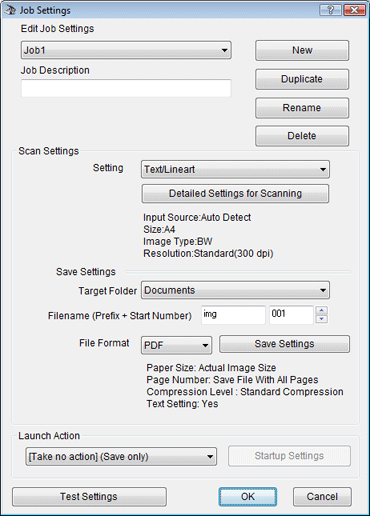This screenshot has width=370, height=516.
Task: Click the Test Settings button
Action: 89,497
